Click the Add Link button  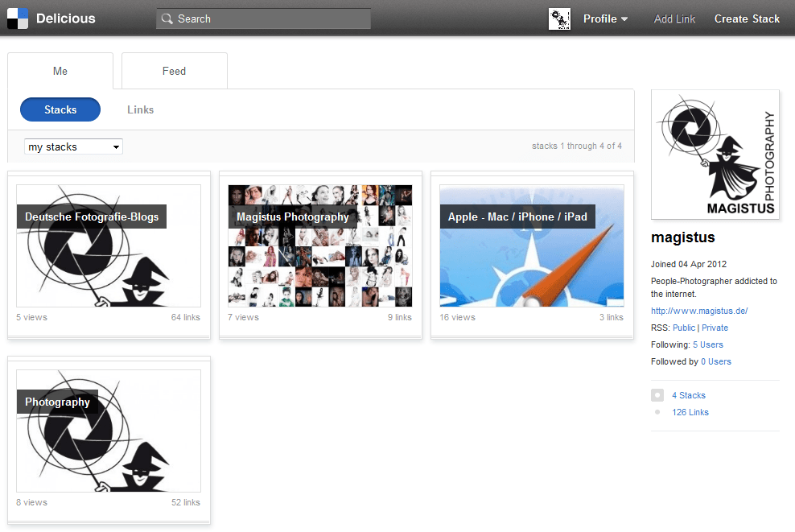pos(674,19)
